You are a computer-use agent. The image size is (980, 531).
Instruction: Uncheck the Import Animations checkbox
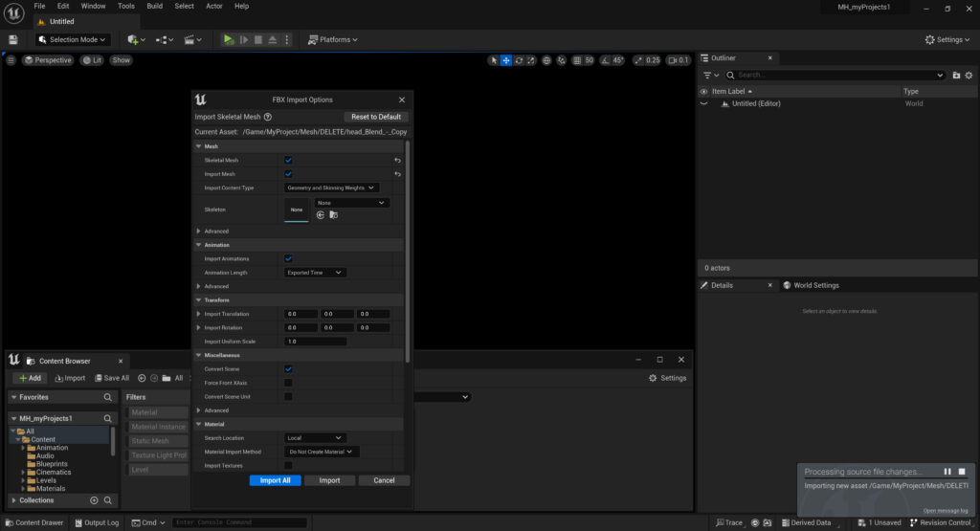click(x=288, y=258)
